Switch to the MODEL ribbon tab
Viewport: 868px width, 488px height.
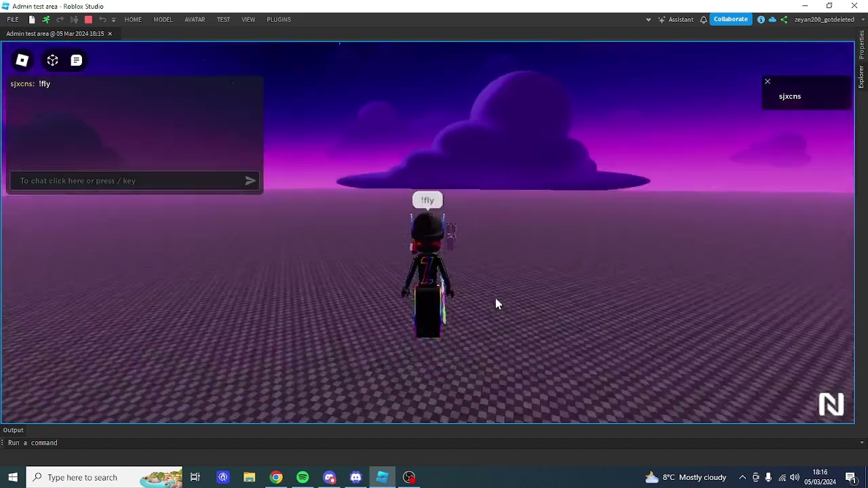click(x=163, y=20)
